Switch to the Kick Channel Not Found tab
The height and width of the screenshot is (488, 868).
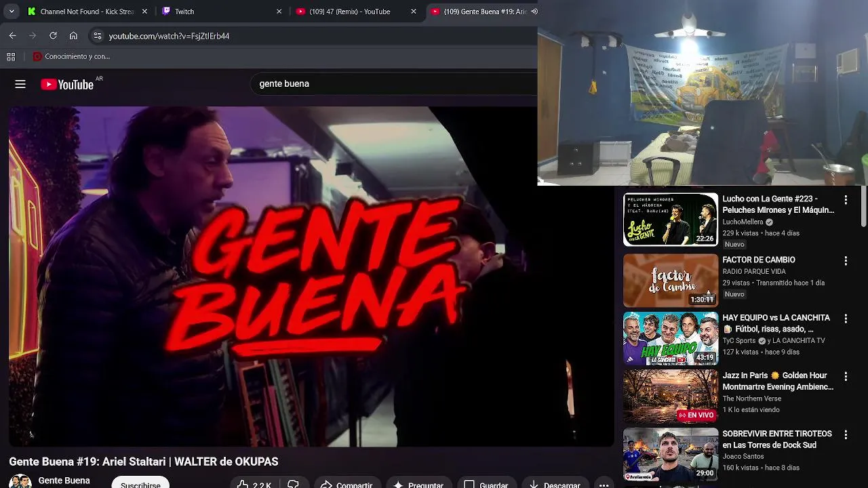coord(87,12)
